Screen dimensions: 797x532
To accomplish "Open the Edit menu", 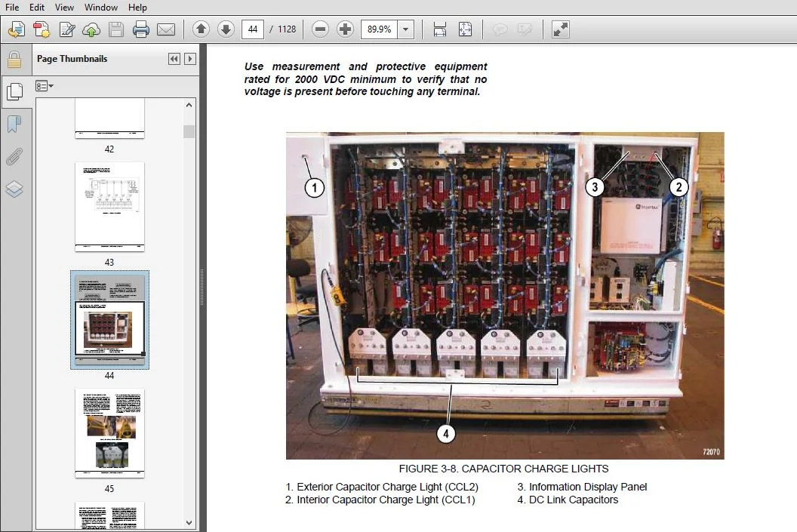I will click(x=36, y=7).
